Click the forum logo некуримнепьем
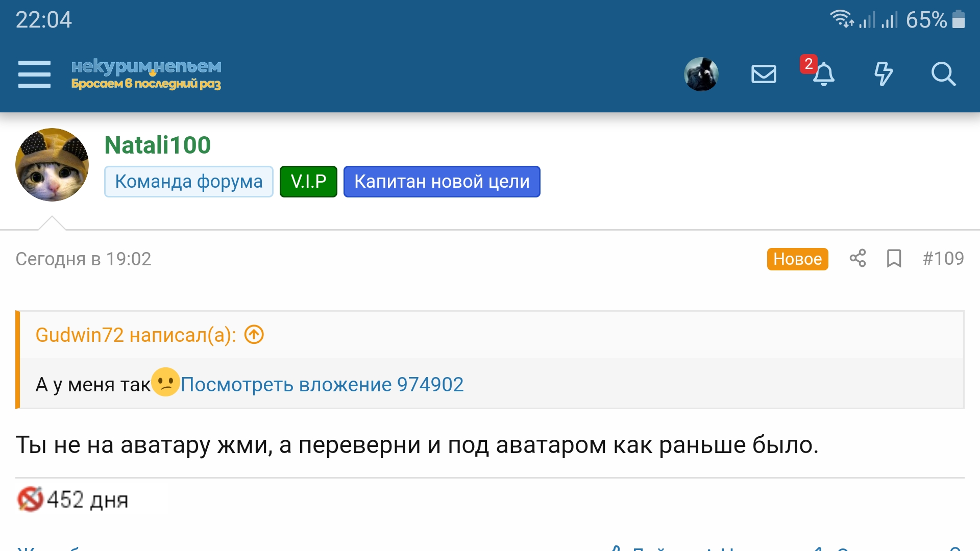The height and width of the screenshot is (551, 980). [146, 74]
